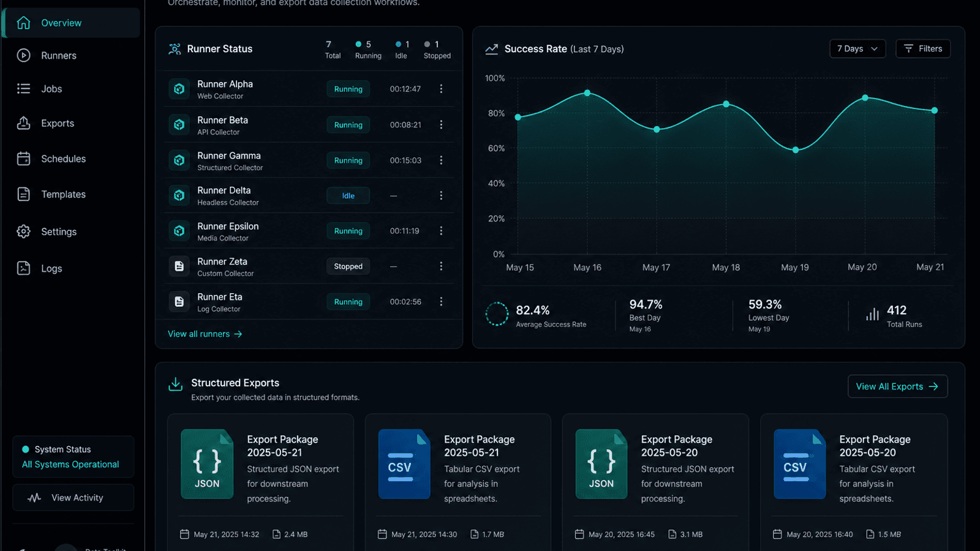
Task: Click the Settings gear icon
Action: (x=23, y=231)
